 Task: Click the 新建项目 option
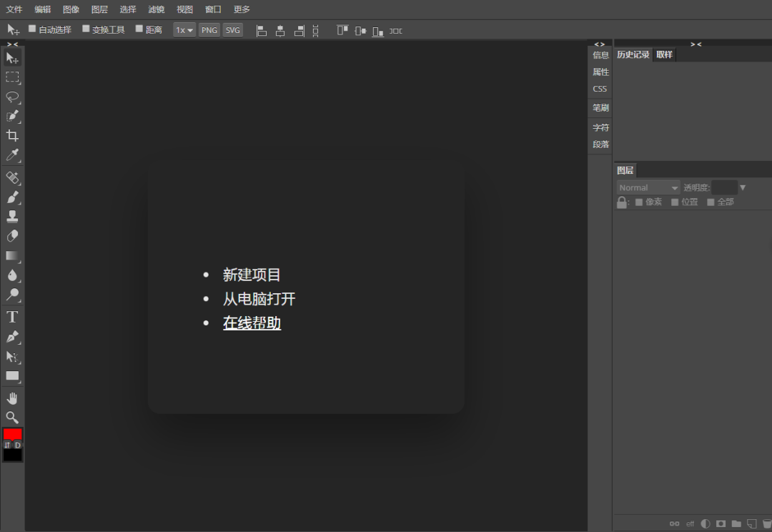tap(252, 275)
